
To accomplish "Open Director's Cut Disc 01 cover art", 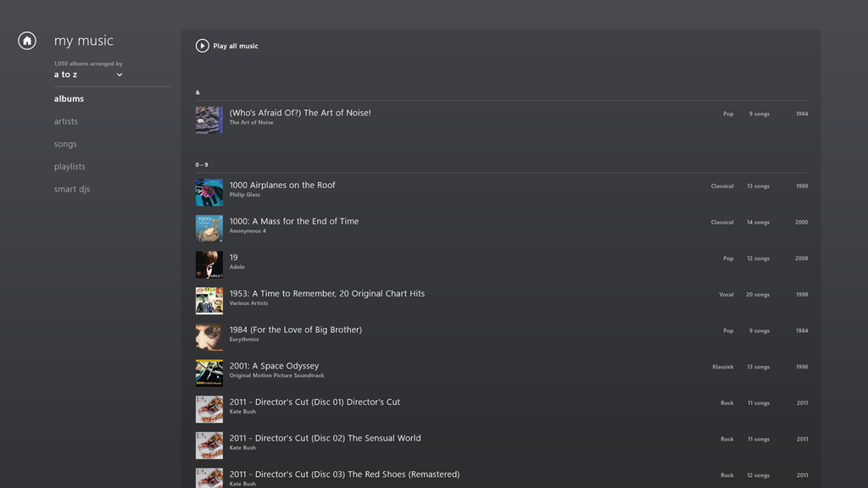I will coord(209,409).
